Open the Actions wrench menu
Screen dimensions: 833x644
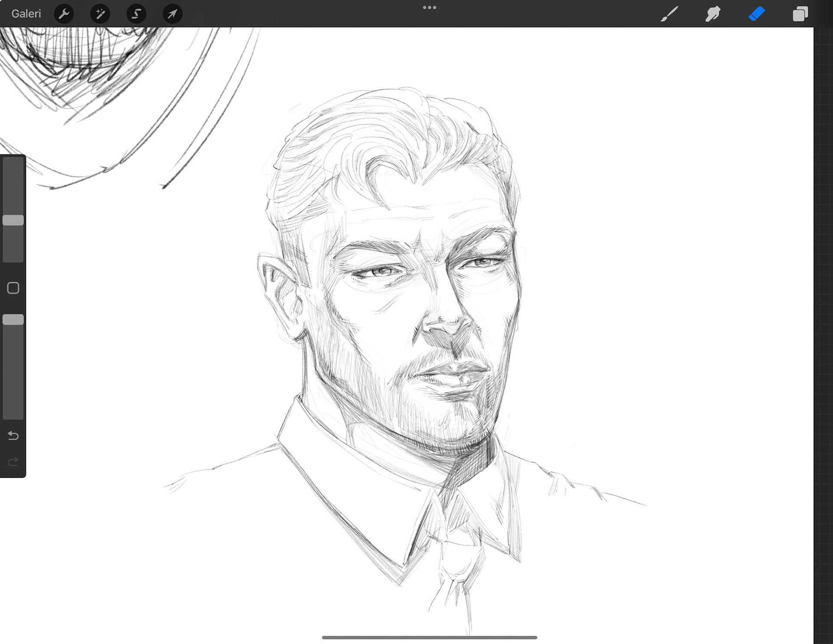(x=64, y=14)
